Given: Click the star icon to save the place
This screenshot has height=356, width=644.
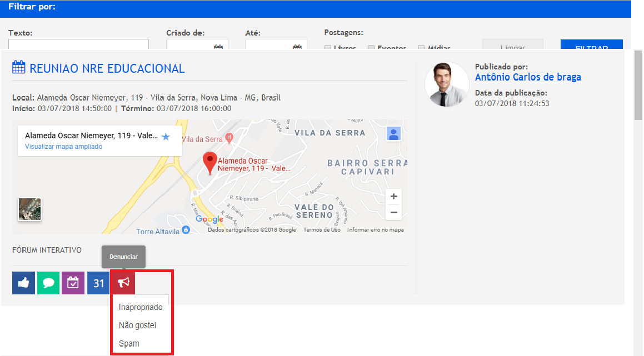Looking at the screenshot, I should pos(166,136).
